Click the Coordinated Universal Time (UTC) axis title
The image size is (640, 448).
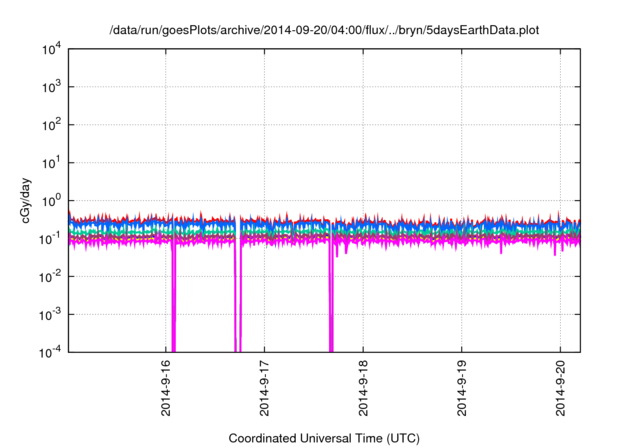click(324, 439)
